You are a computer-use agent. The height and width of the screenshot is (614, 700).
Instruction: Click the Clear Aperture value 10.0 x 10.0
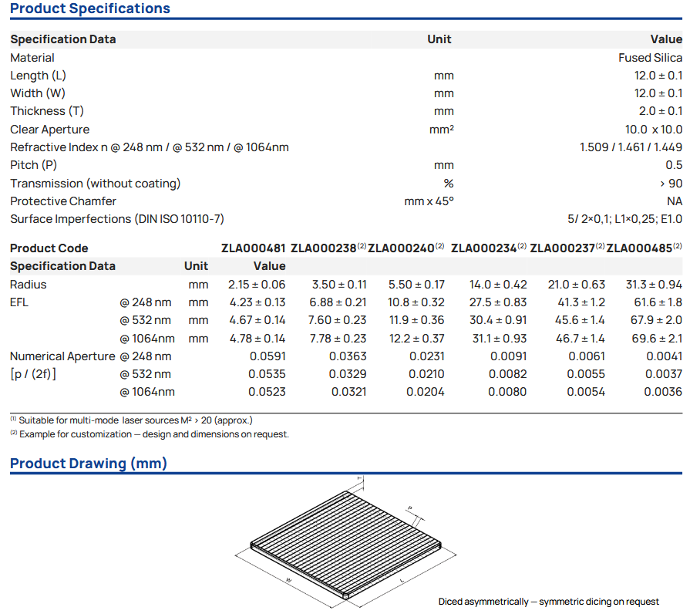[653, 130]
